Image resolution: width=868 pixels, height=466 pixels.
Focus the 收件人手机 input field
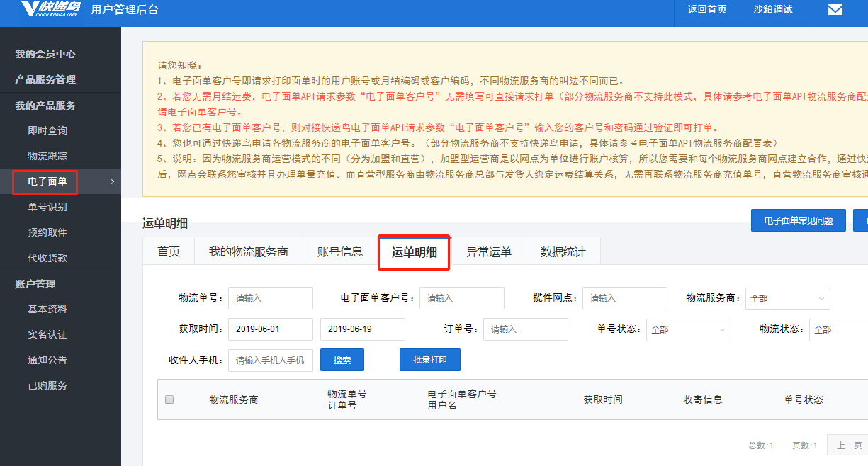pos(271,360)
